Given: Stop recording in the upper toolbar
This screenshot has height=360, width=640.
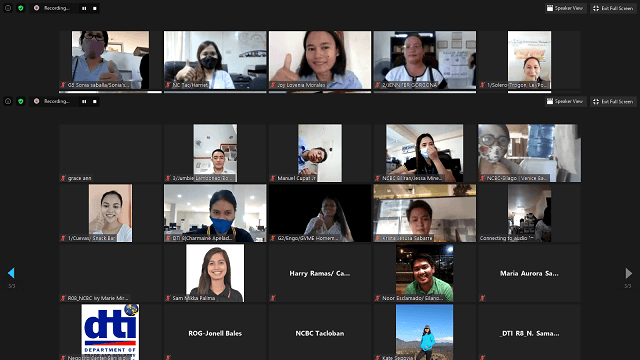Looking at the screenshot, I should [95, 8].
